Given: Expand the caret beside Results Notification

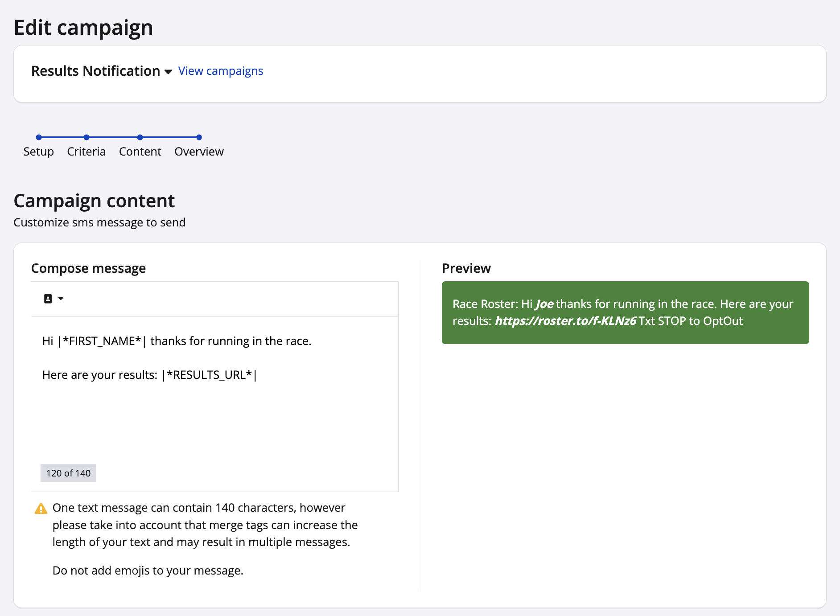Looking at the screenshot, I should 169,72.
